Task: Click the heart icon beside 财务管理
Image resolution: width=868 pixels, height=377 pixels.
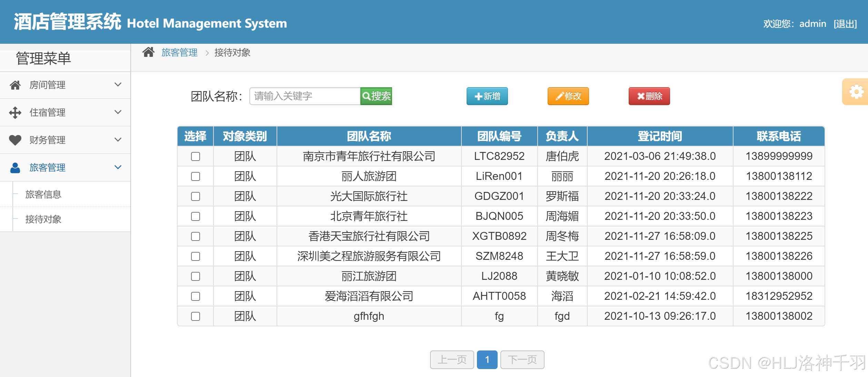Action: (15, 140)
